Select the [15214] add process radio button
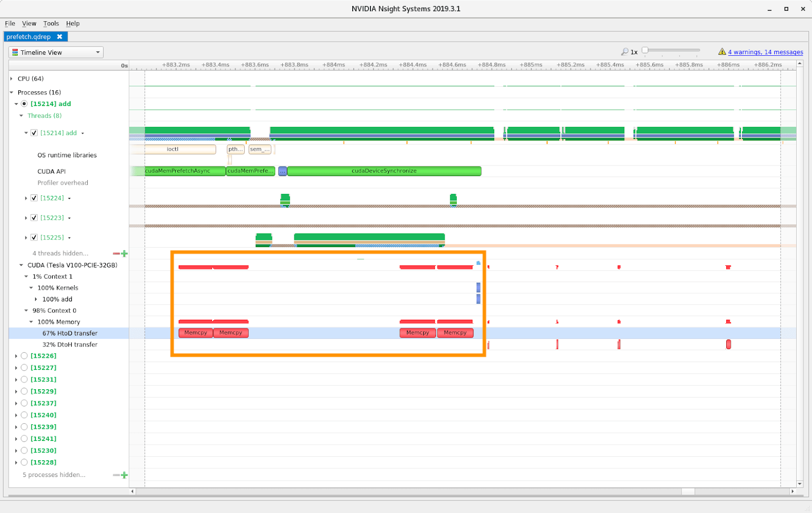Screen dimensions: 812x513 24,104
